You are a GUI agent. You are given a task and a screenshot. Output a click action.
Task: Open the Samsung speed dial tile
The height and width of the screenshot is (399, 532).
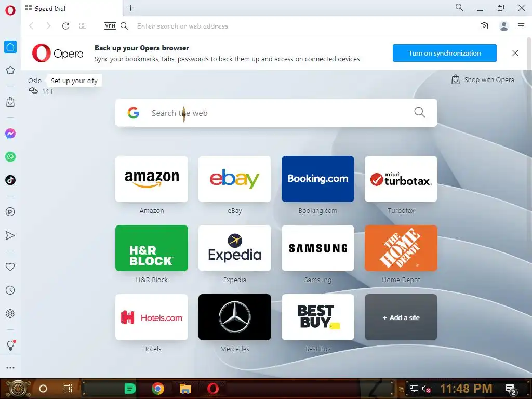(x=318, y=248)
